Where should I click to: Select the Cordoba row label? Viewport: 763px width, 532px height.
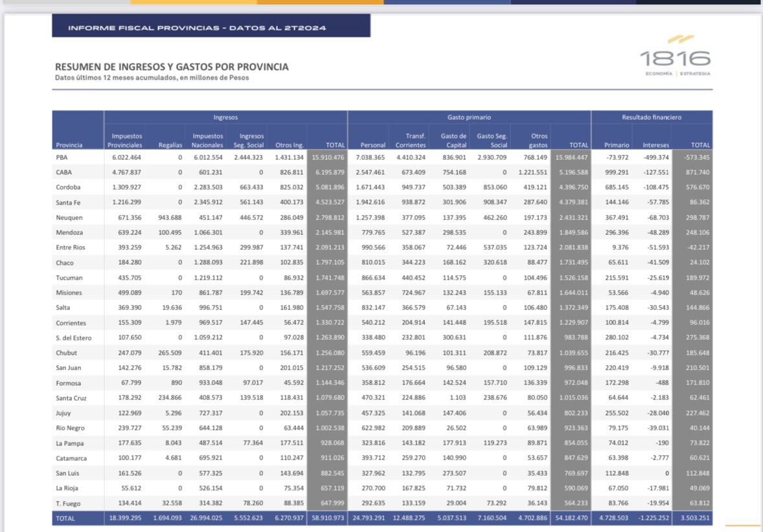point(68,187)
